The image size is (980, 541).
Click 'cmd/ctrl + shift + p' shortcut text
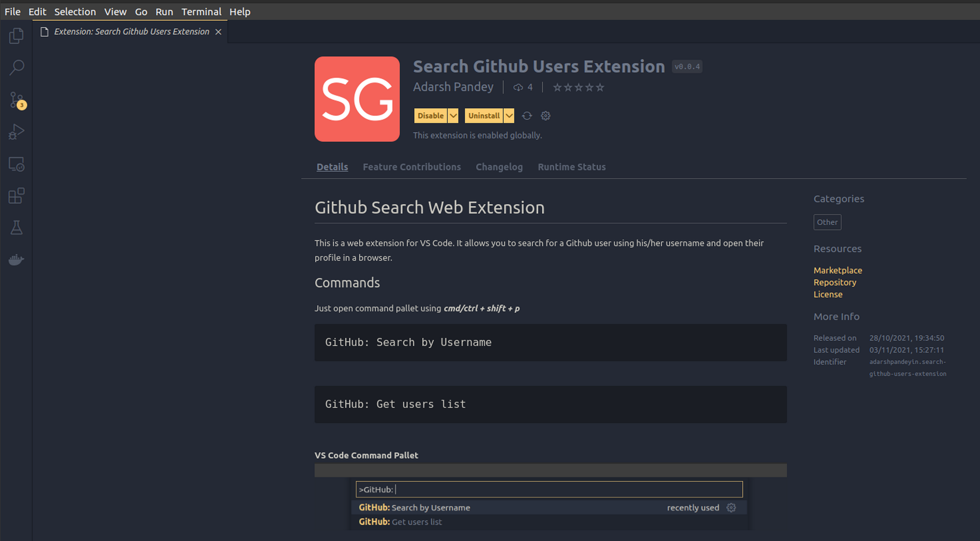(481, 309)
